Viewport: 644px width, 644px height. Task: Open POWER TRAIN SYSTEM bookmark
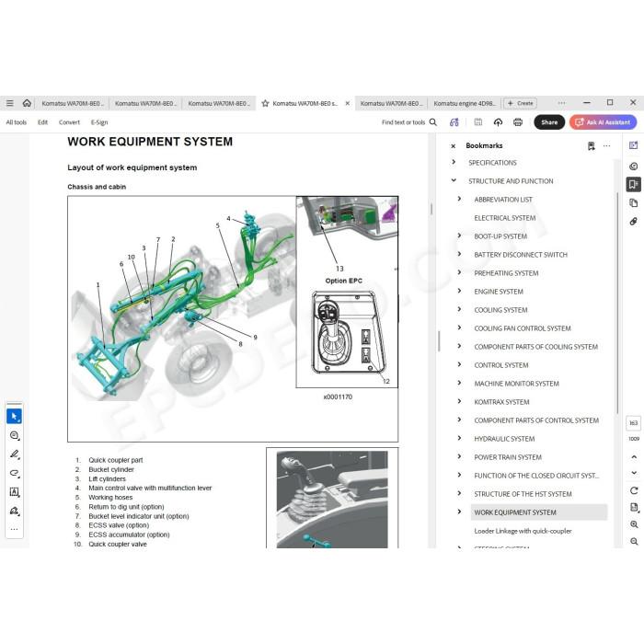[x=508, y=457]
